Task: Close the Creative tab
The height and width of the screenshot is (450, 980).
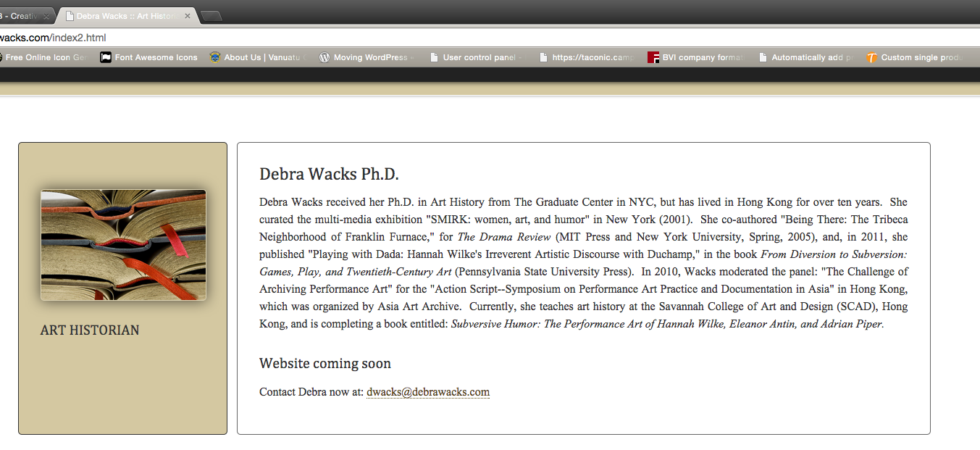Action: point(46,16)
